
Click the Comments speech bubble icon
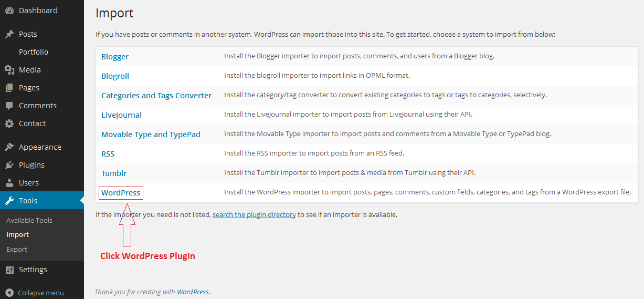[9, 106]
